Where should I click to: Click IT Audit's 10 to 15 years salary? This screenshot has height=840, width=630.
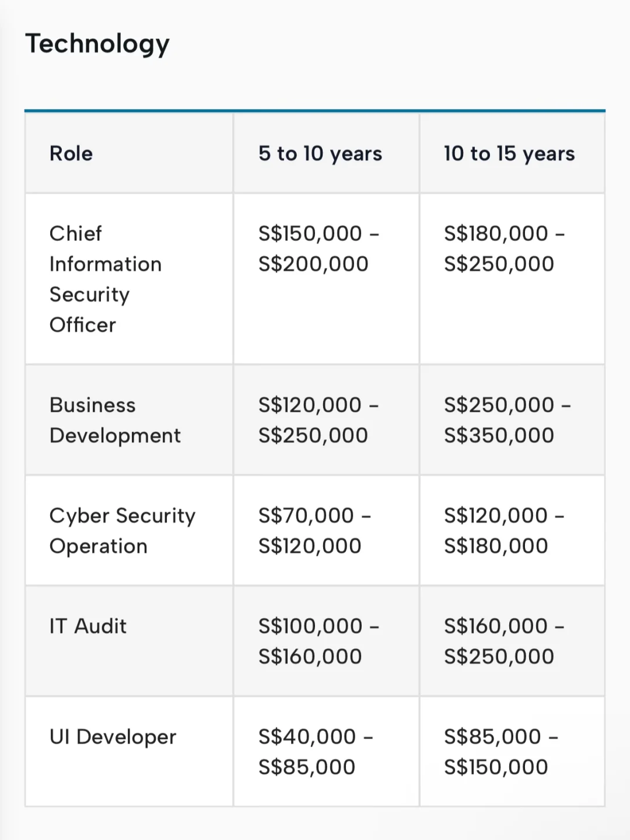[504, 641]
